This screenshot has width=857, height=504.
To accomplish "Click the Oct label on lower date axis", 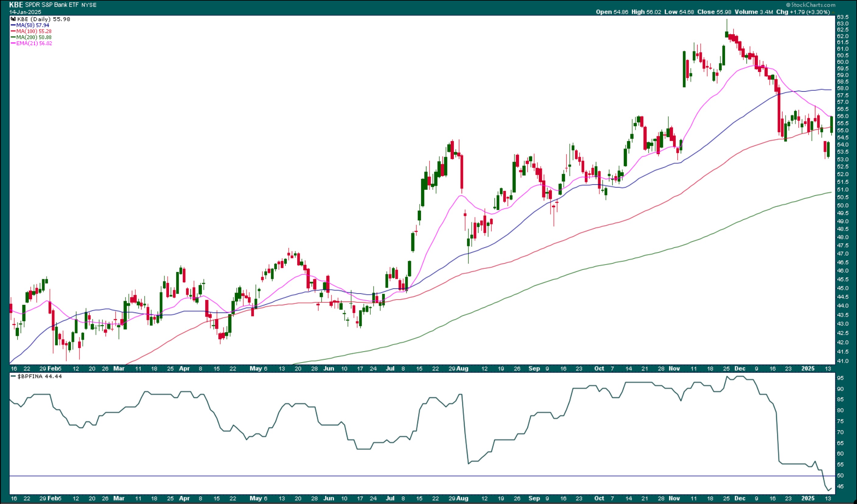I will tap(599, 499).
